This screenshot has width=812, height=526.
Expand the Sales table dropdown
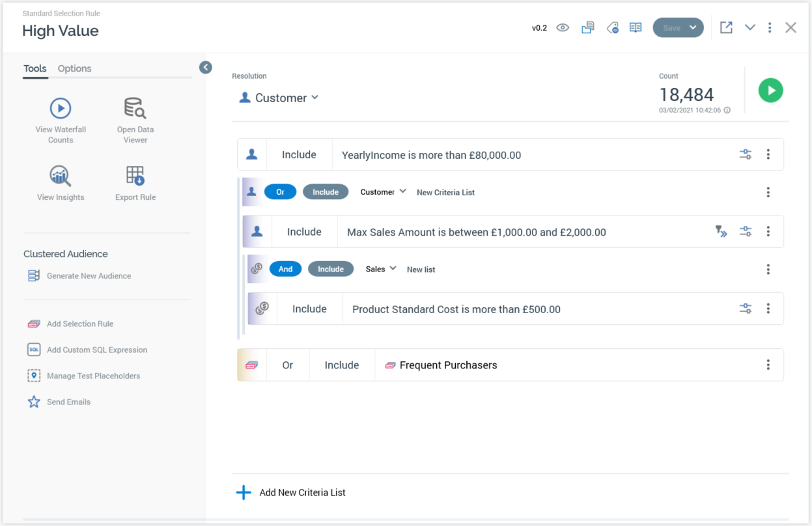(x=381, y=269)
